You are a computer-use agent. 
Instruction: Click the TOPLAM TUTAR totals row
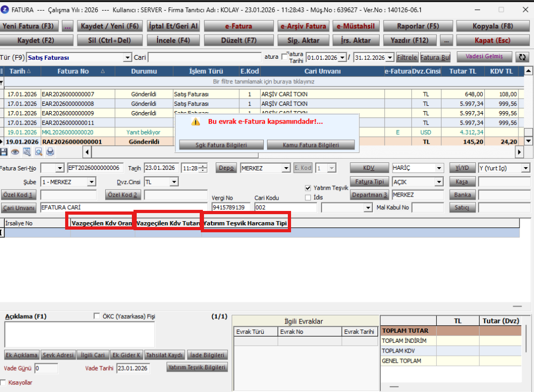[451, 331]
